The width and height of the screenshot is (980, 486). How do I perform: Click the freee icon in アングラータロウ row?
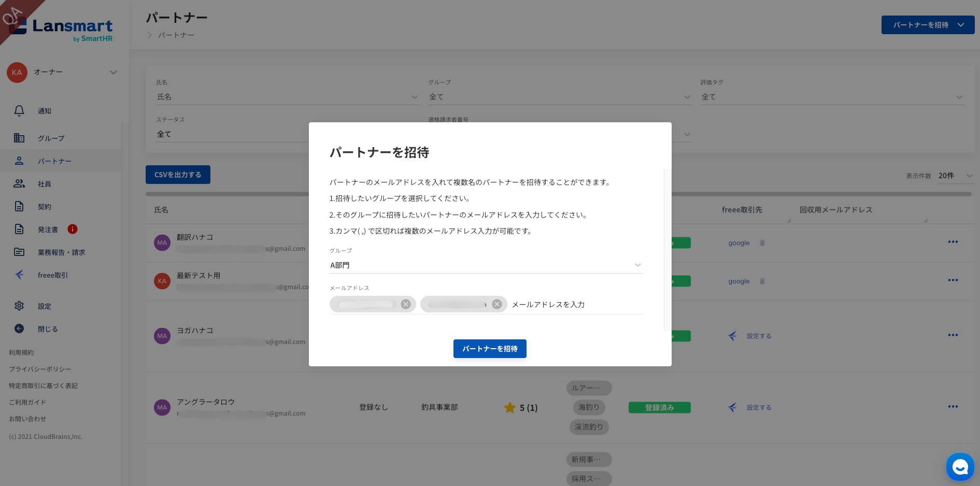(x=732, y=408)
